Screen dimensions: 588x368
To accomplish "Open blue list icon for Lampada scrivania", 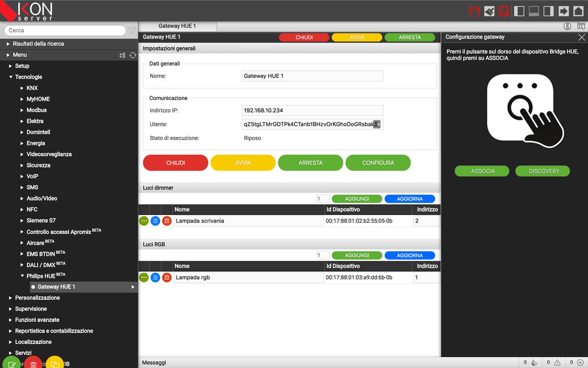I will 155,221.
